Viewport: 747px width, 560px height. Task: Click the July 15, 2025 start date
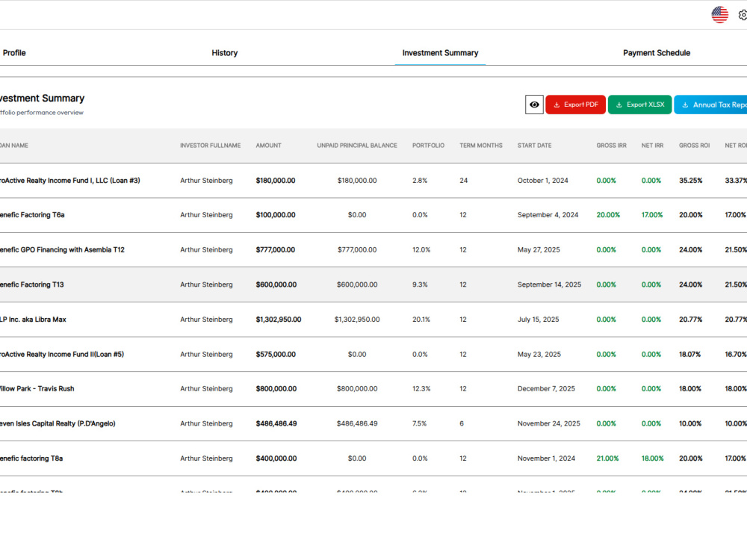coord(539,320)
